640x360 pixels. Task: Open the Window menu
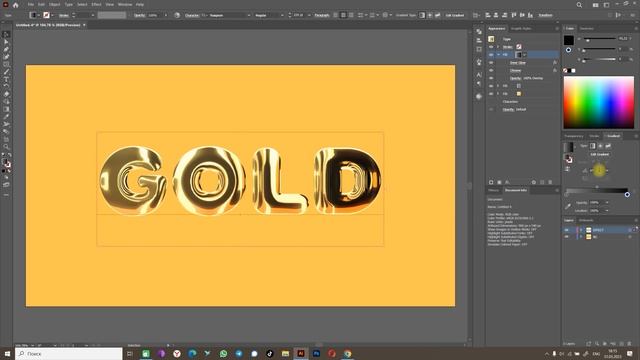pos(125,4)
